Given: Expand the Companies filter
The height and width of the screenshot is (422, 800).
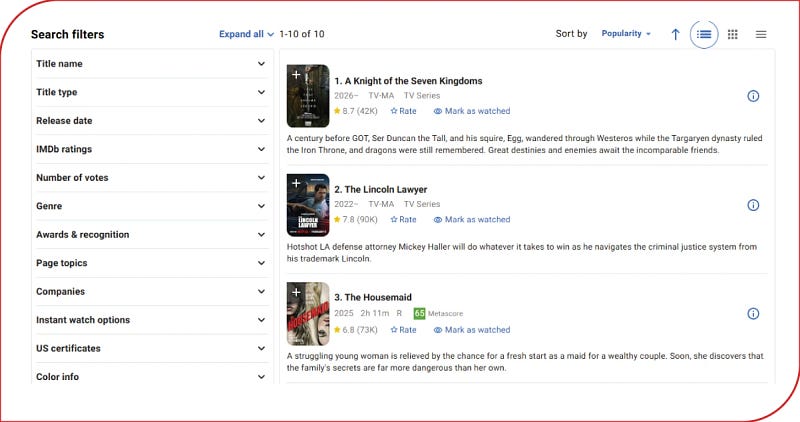Looking at the screenshot, I should click(151, 291).
